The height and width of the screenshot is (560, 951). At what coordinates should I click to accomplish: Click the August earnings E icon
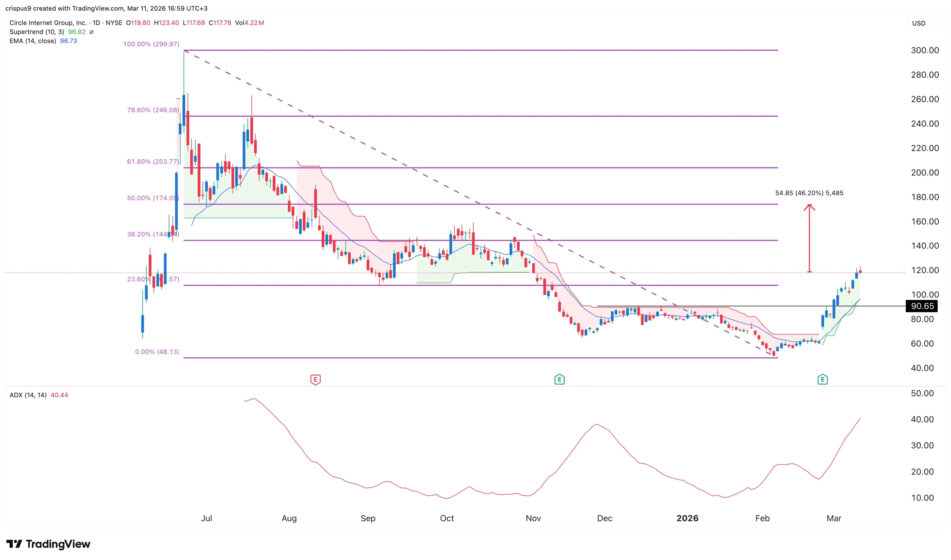(x=315, y=380)
